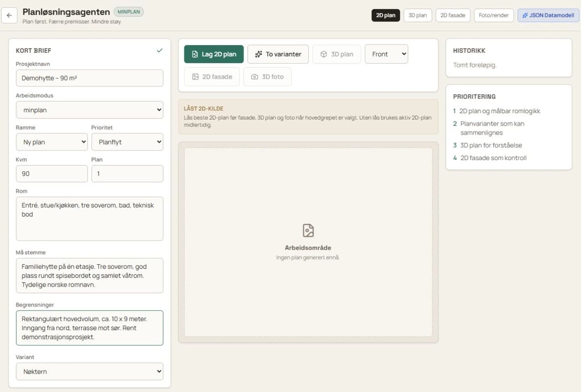
Task: Expand the Ramme dropdown set to Ny plan
Action: [52, 142]
